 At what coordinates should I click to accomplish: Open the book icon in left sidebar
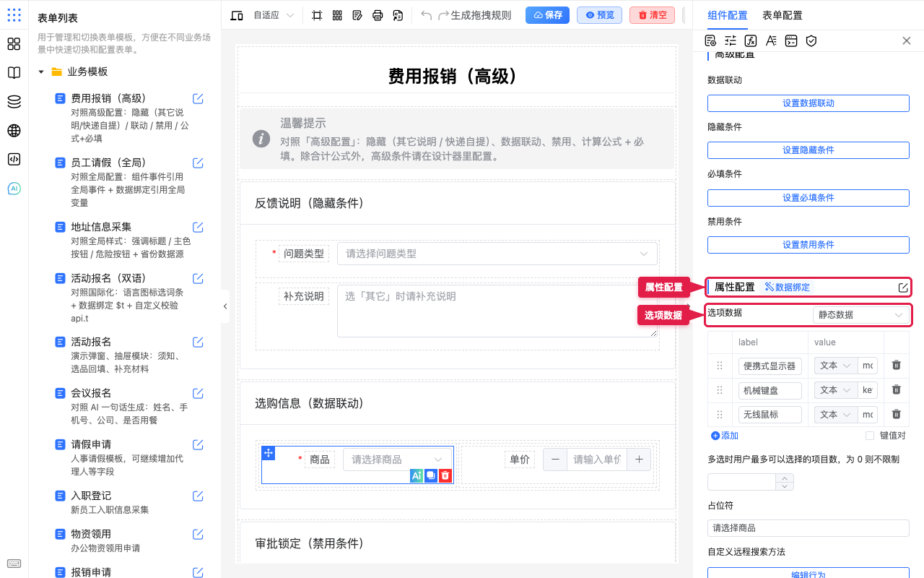[14, 73]
